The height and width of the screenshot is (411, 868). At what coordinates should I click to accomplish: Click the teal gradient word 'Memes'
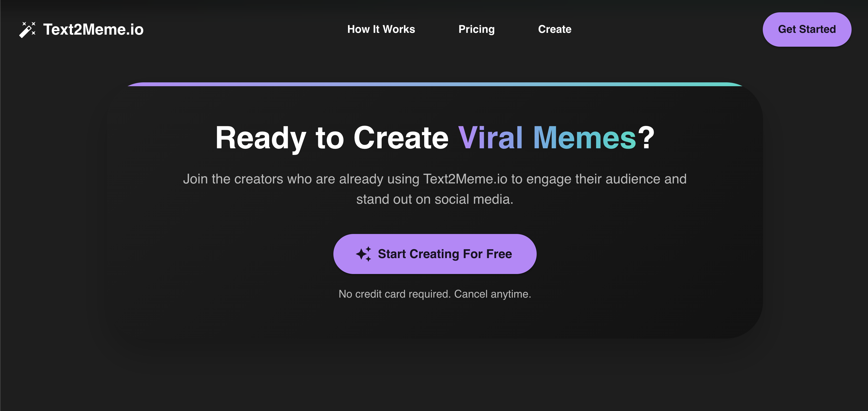point(585,138)
